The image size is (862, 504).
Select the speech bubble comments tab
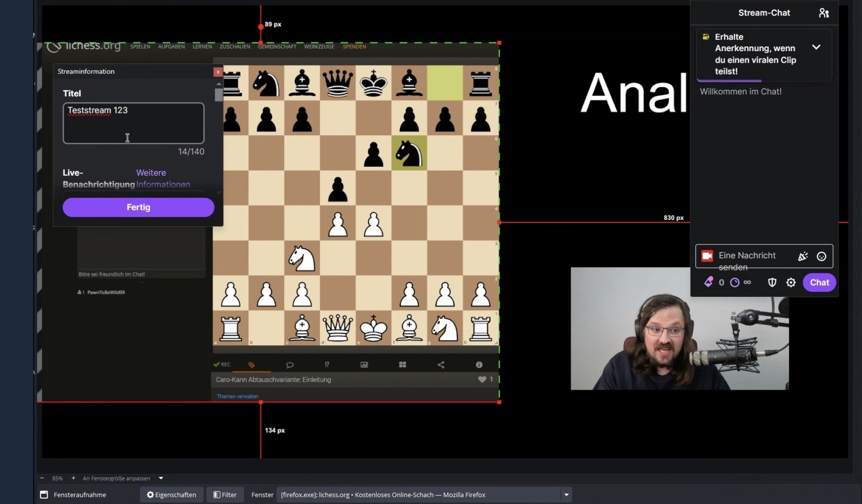[290, 365]
